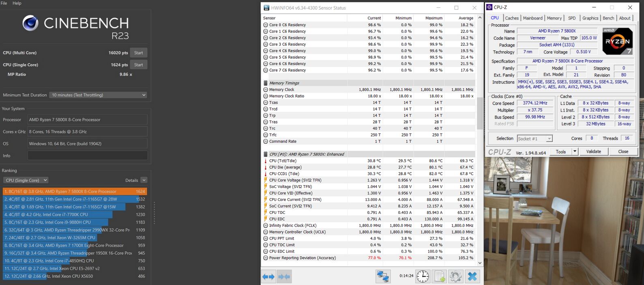Click the blue X close sensors icon
644x285 pixels.
[472, 276]
